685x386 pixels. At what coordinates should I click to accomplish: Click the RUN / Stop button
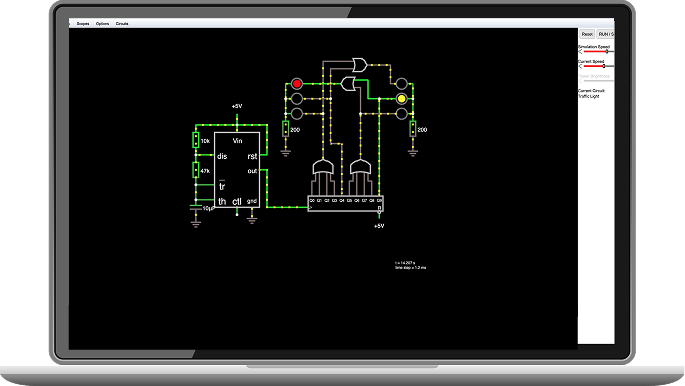point(605,34)
